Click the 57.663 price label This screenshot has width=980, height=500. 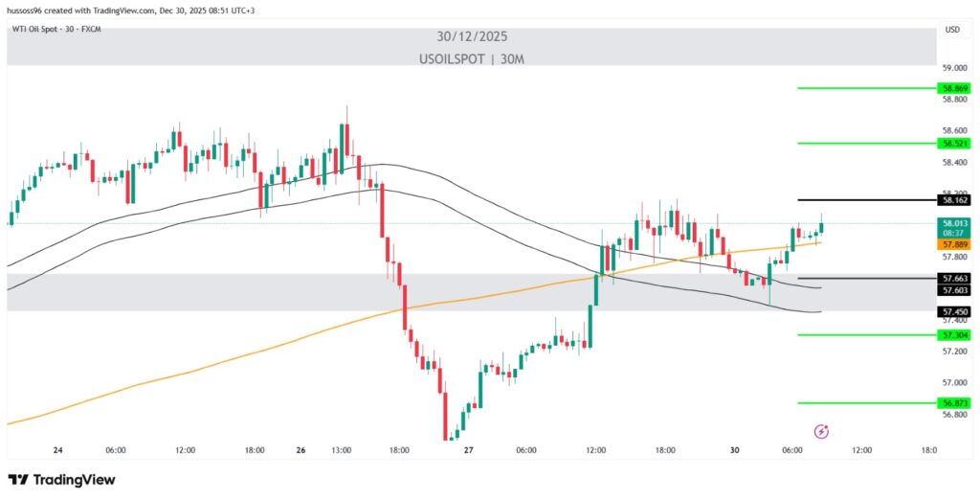955,279
